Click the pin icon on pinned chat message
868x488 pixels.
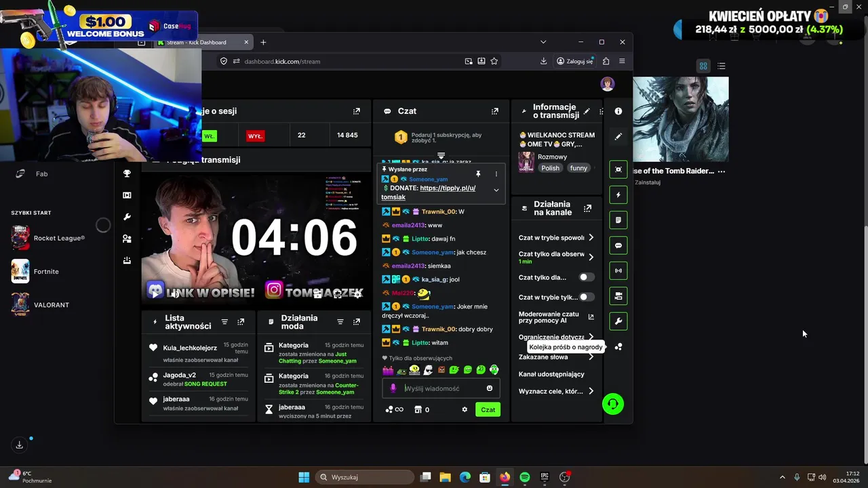coord(478,174)
